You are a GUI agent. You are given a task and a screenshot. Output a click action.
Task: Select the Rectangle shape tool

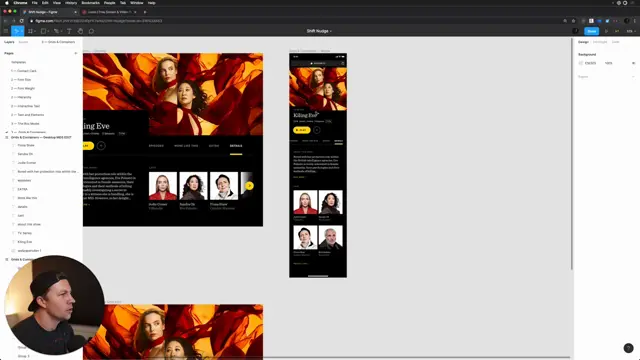43,31
